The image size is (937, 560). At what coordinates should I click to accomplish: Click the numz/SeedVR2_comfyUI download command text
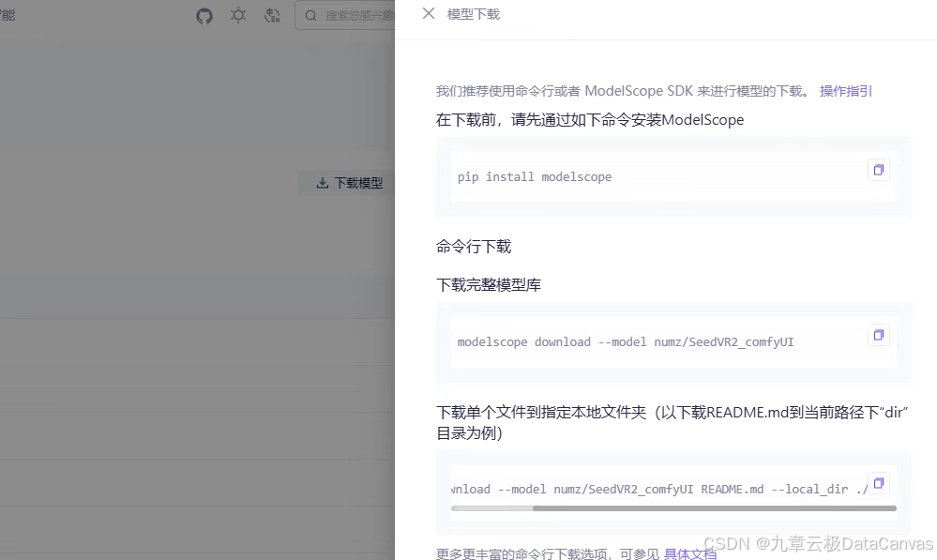tap(625, 341)
